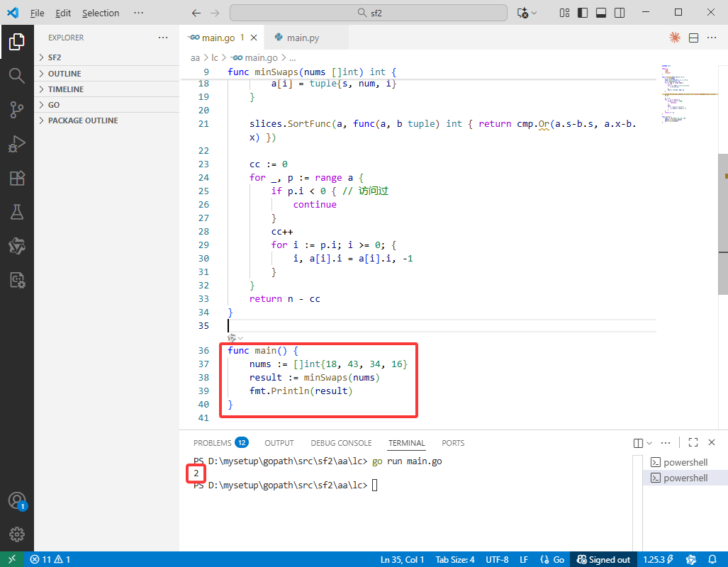Click the Go version 1.25.3 status
Image resolution: width=728 pixels, height=567 pixels.
[x=658, y=559]
